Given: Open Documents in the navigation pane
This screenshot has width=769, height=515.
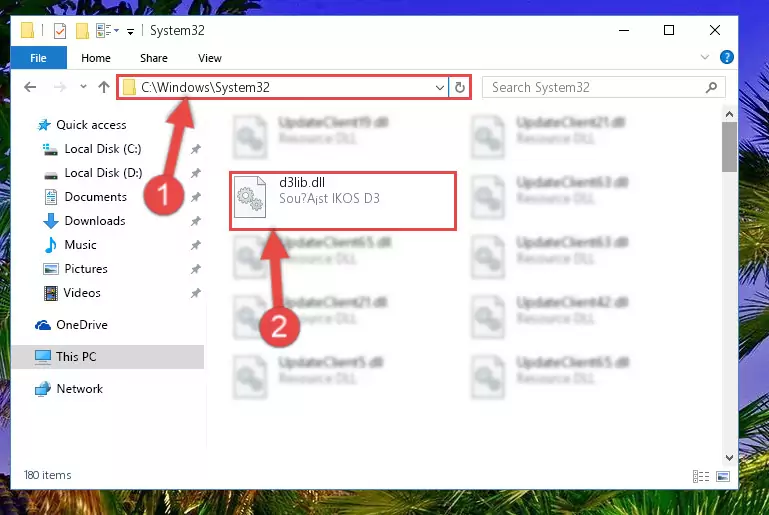Looking at the screenshot, I should click(95, 197).
